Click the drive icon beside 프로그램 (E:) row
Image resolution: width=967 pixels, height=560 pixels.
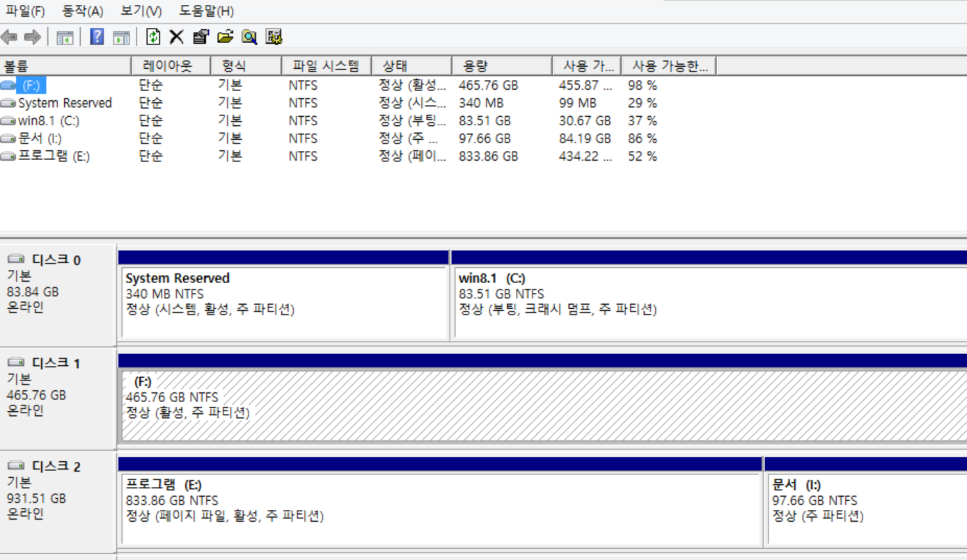point(8,156)
